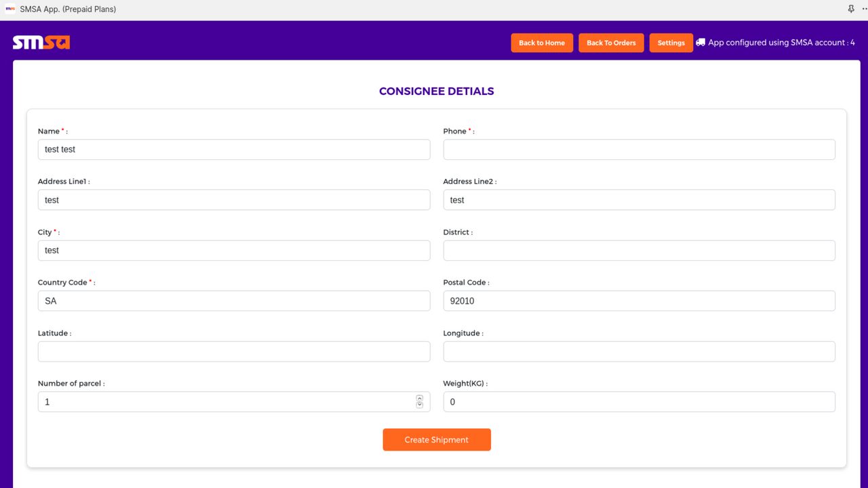Click the empty District input box
The height and width of the screenshot is (488, 868).
point(639,250)
